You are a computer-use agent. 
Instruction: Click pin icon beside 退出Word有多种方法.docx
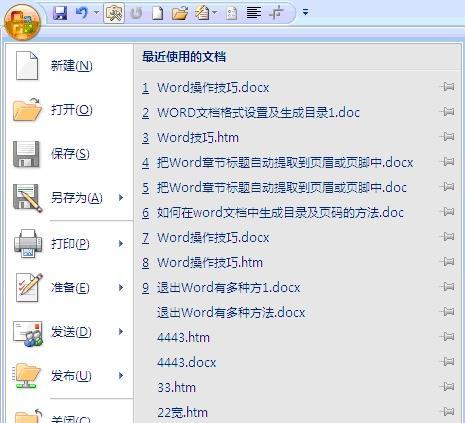click(x=447, y=312)
